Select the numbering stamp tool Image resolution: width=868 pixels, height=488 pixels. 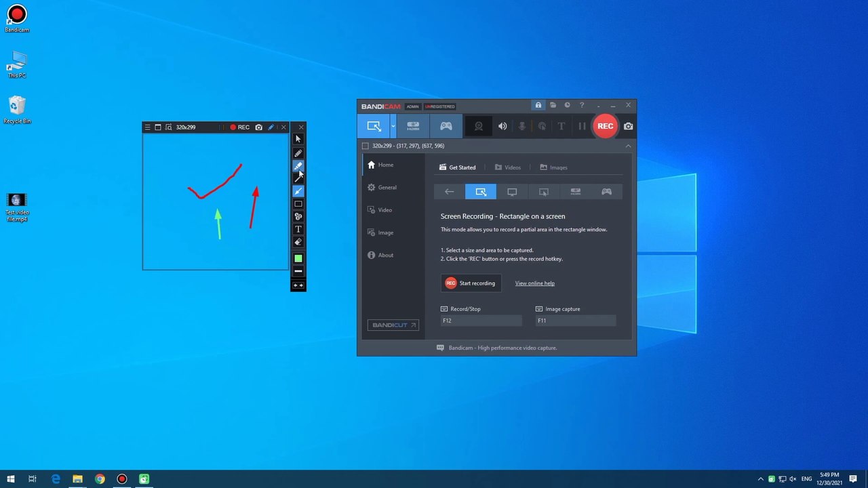click(x=298, y=217)
